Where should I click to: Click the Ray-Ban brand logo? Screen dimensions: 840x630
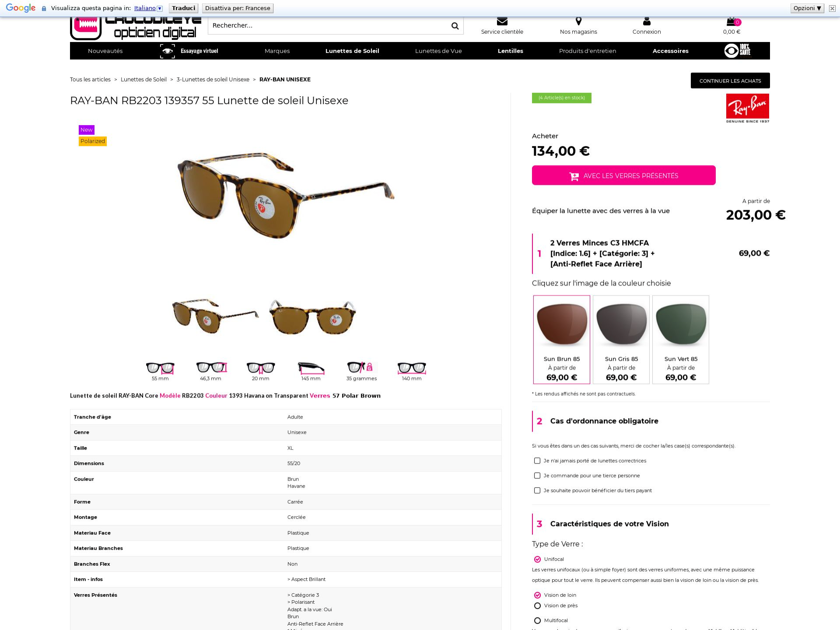[748, 108]
